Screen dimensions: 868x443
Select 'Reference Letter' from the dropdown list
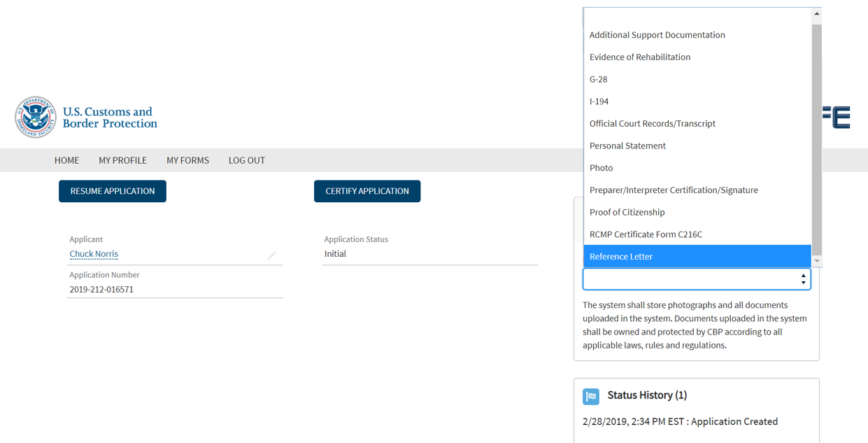pos(621,256)
